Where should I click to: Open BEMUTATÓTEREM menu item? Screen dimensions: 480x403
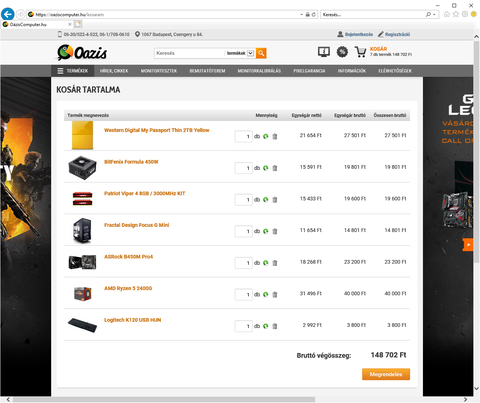pos(207,71)
